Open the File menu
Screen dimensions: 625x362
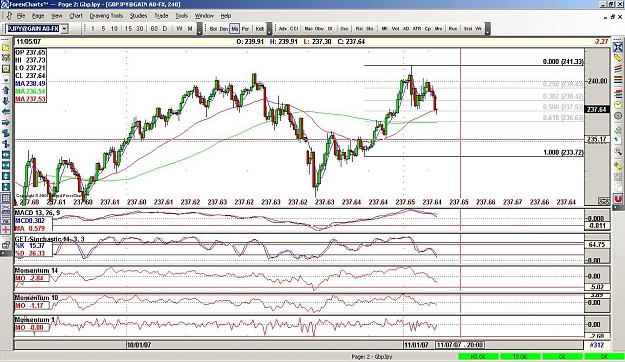[x=21, y=16]
